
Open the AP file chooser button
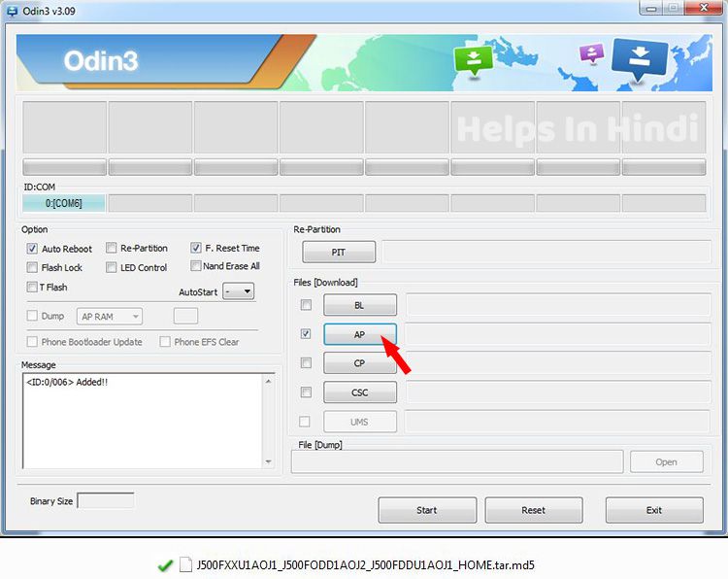click(x=360, y=334)
